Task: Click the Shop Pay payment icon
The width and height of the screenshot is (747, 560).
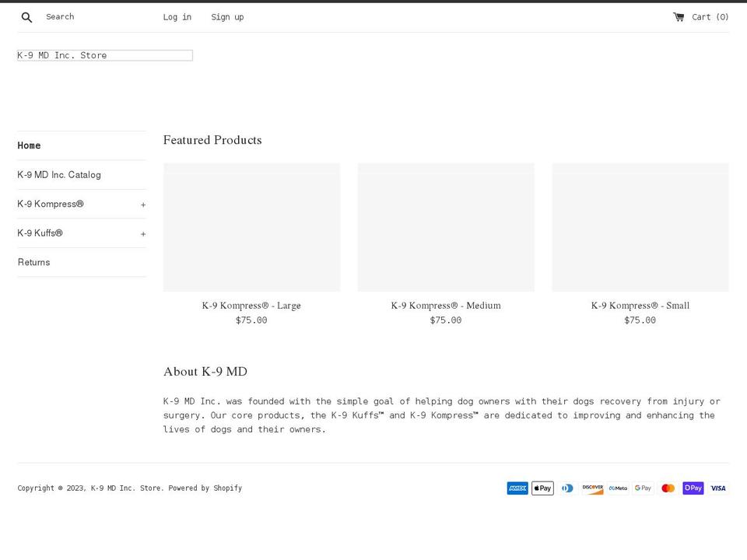Action: pos(693,488)
